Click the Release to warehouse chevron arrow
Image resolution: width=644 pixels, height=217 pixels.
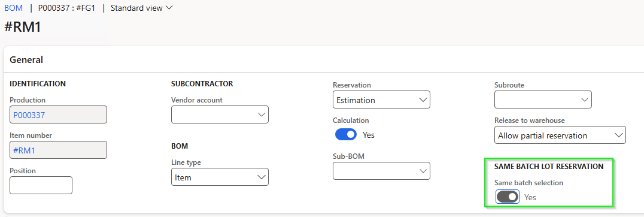tap(618, 135)
